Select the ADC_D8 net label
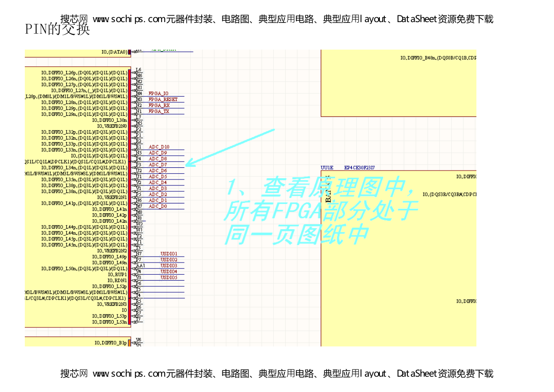This screenshot has height=392, width=554. [x=158, y=159]
